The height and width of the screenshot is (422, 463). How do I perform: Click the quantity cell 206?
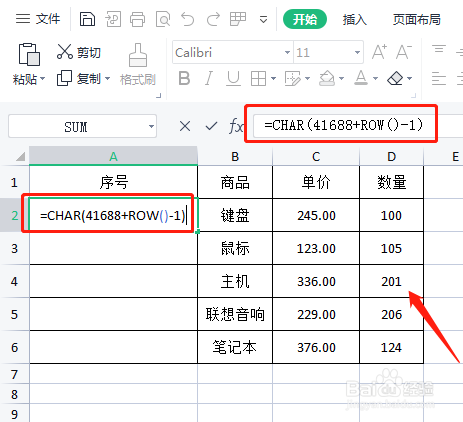point(392,314)
